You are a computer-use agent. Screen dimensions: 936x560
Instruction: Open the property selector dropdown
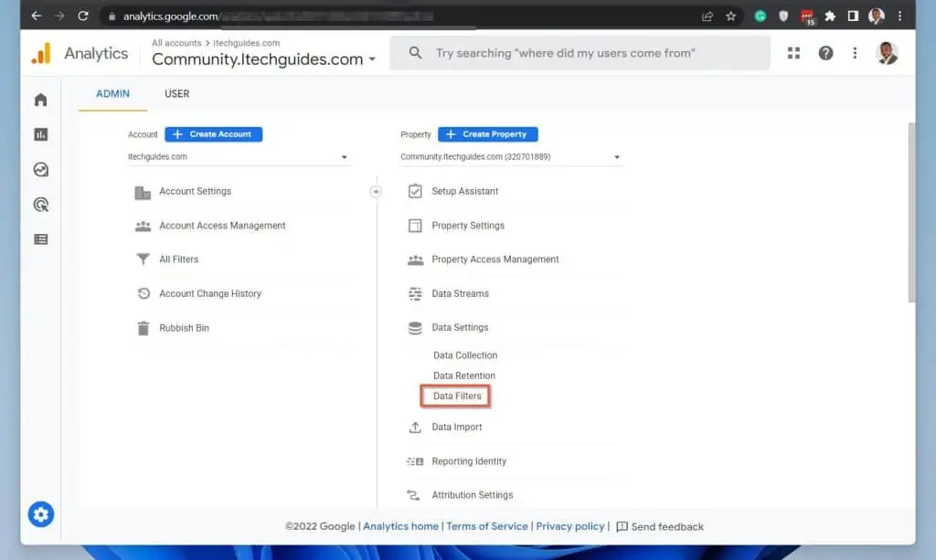[510, 157]
